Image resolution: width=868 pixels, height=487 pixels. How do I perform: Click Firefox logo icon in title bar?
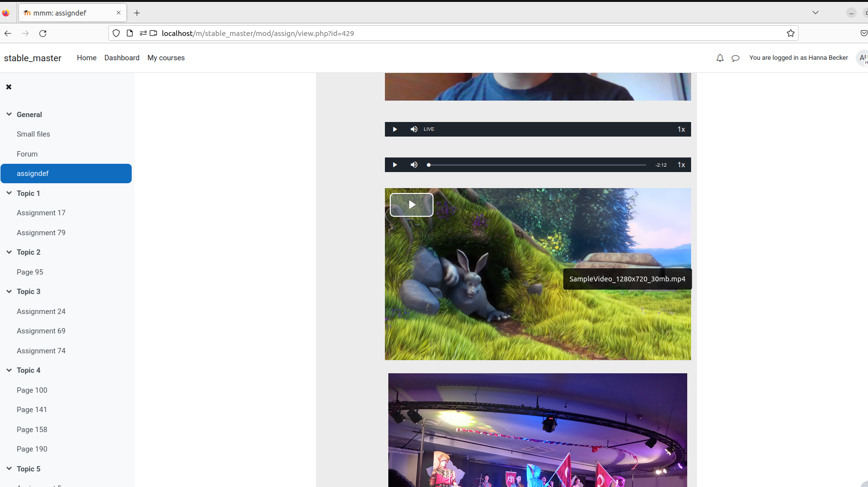pyautogui.click(x=6, y=13)
